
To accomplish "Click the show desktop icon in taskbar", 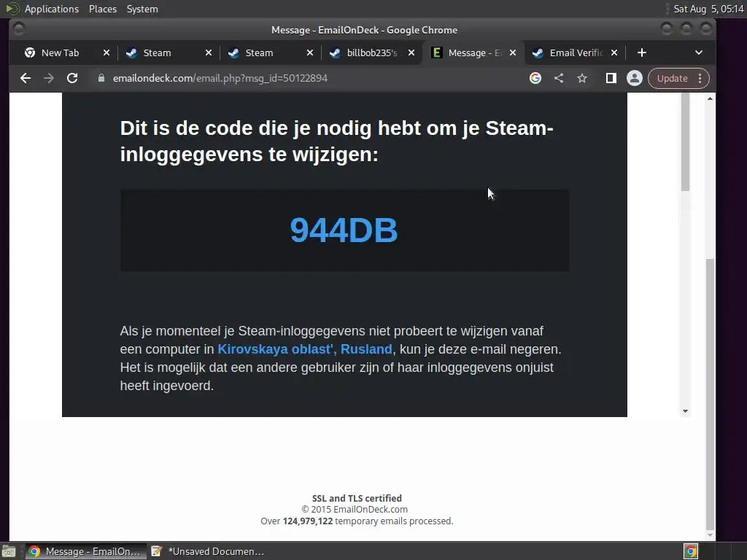I will click(9, 551).
